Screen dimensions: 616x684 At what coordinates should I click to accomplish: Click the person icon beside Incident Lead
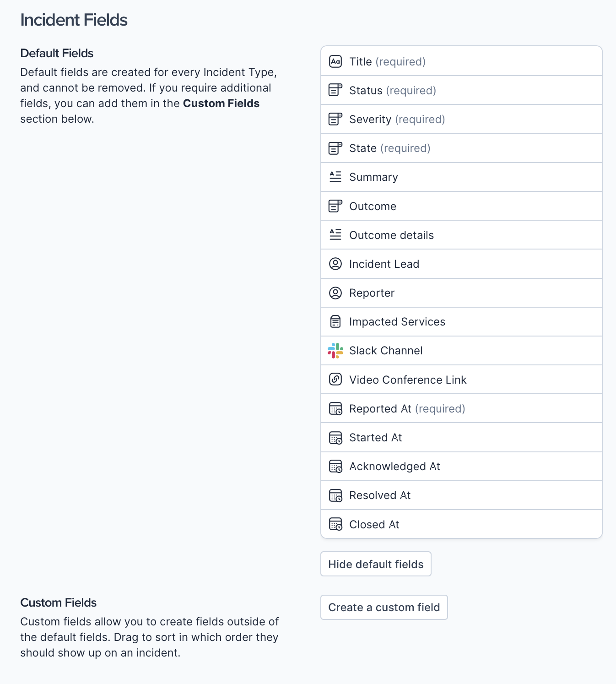[335, 264]
